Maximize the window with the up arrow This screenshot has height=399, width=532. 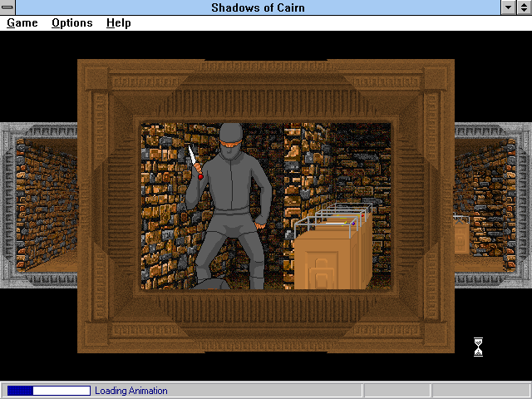pos(524,7)
